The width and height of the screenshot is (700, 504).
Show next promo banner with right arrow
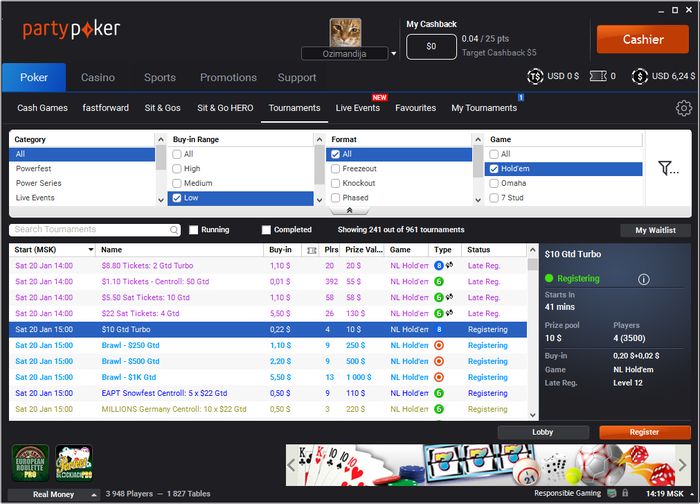click(x=682, y=465)
